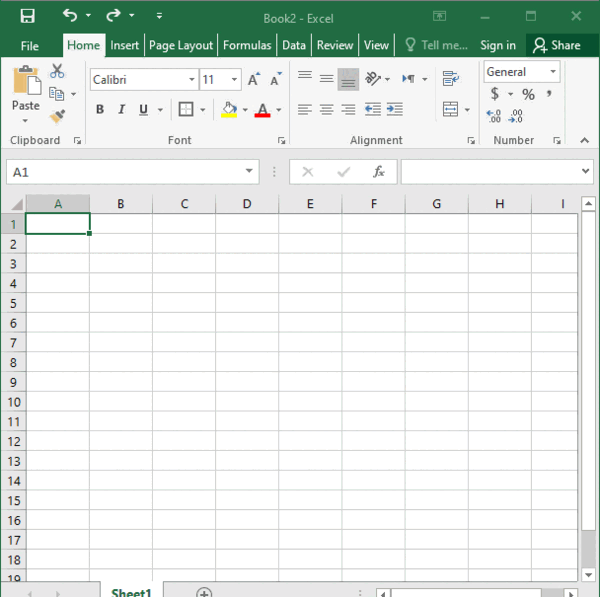
Task: Toggle Align Left
Action: tap(305, 110)
